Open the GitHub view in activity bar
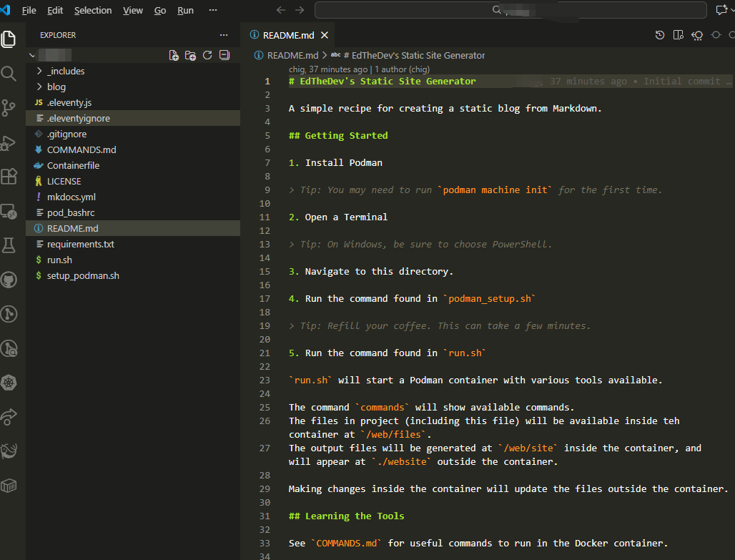 pos(9,280)
